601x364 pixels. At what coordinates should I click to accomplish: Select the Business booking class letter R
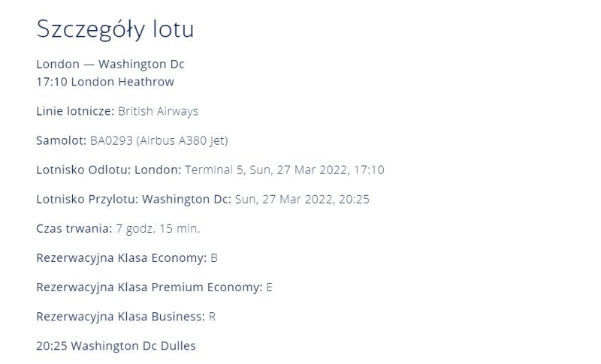(212, 317)
